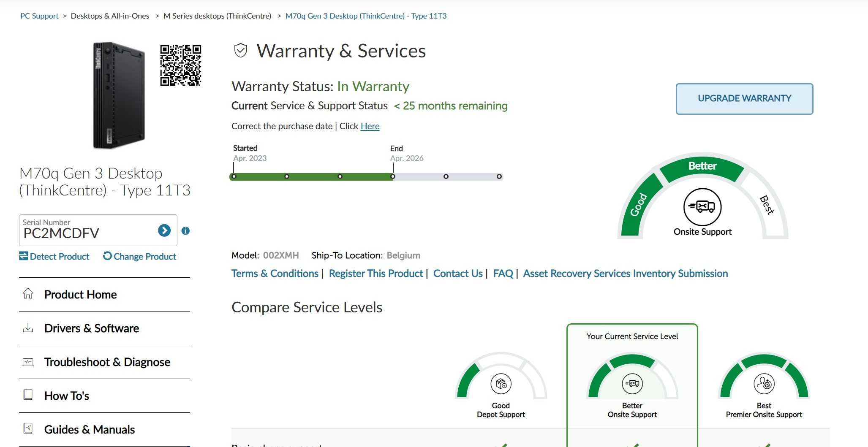The height and width of the screenshot is (447, 868).
Task: Click the warranty timeline End marker
Action: (x=393, y=176)
